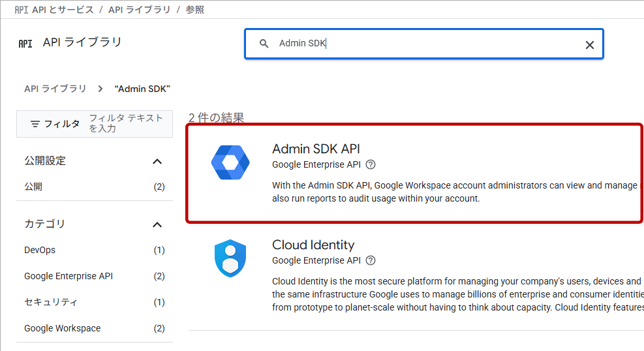Filter by セキュリティ category
The width and height of the screenshot is (644, 351).
tap(51, 302)
